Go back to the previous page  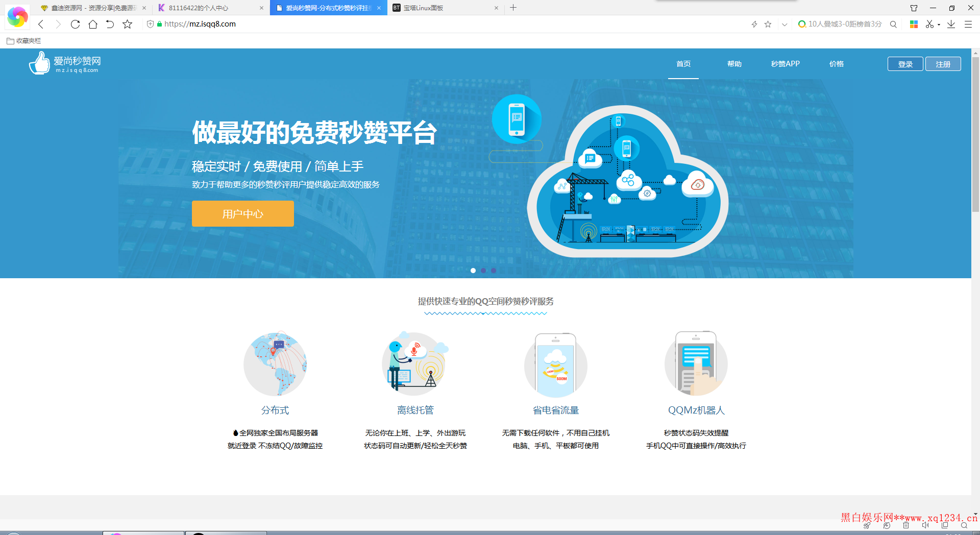click(x=41, y=24)
